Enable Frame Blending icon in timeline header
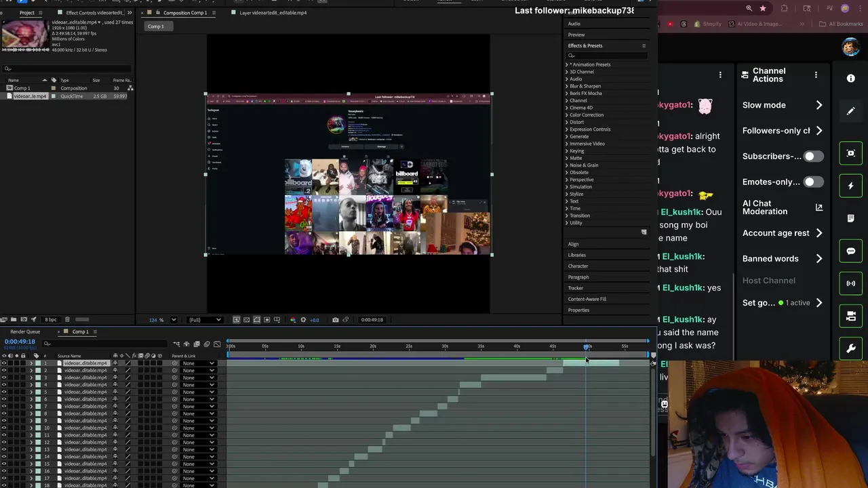Image resolution: width=868 pixels, height=488 pixels. [x=197, y=344]
